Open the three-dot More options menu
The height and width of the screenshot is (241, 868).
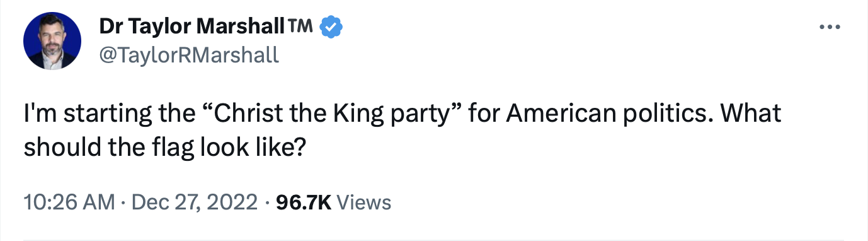pos(830,27)
